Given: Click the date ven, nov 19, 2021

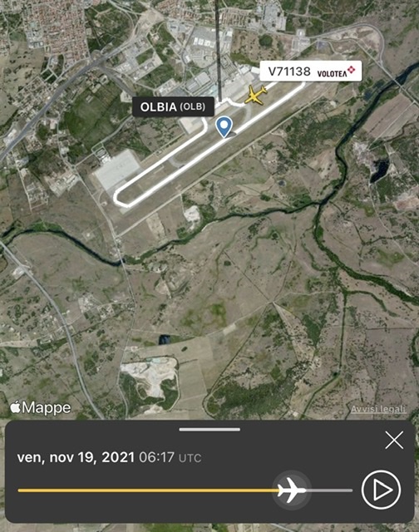Looking at the screenshot, I should pyautogui.click(x=76, y=457).
